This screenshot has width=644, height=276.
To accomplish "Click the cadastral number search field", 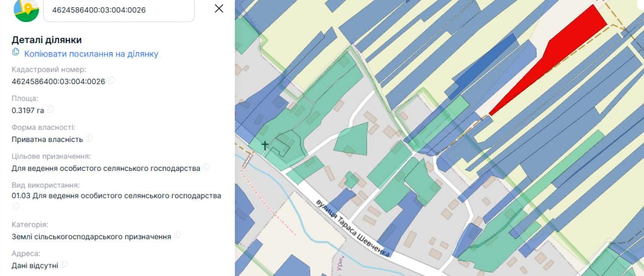I will pyautogui.click(x=119, y=10).
